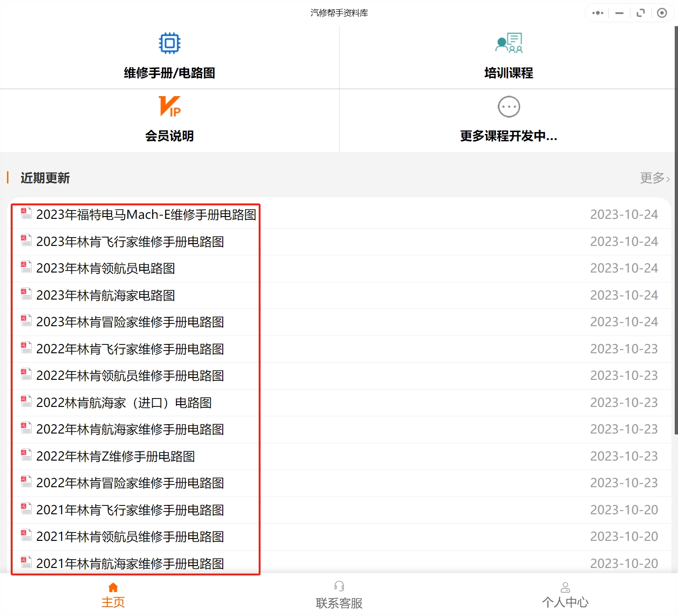
Task: Click the 更多课程开发中 ellipsis icon
Action: [x=508, y=106]
